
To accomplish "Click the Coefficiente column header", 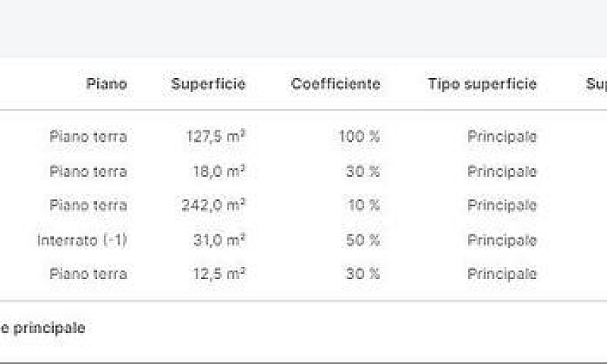I will [335, 84].
